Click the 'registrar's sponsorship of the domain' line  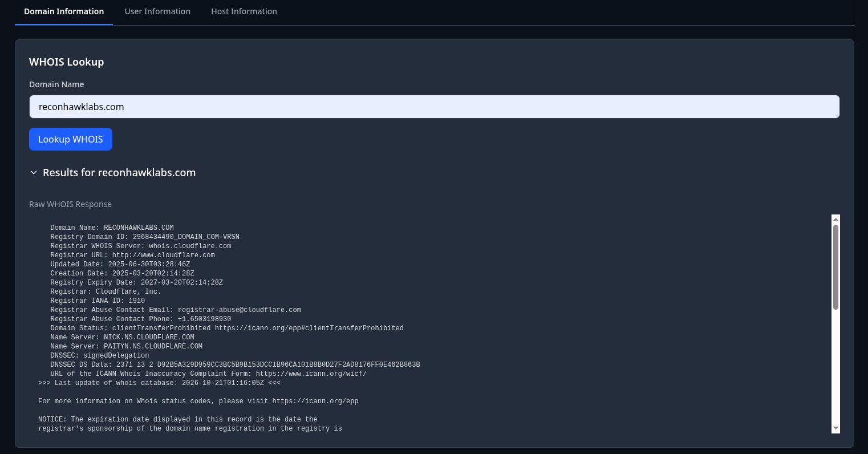[x=190, y=428]
